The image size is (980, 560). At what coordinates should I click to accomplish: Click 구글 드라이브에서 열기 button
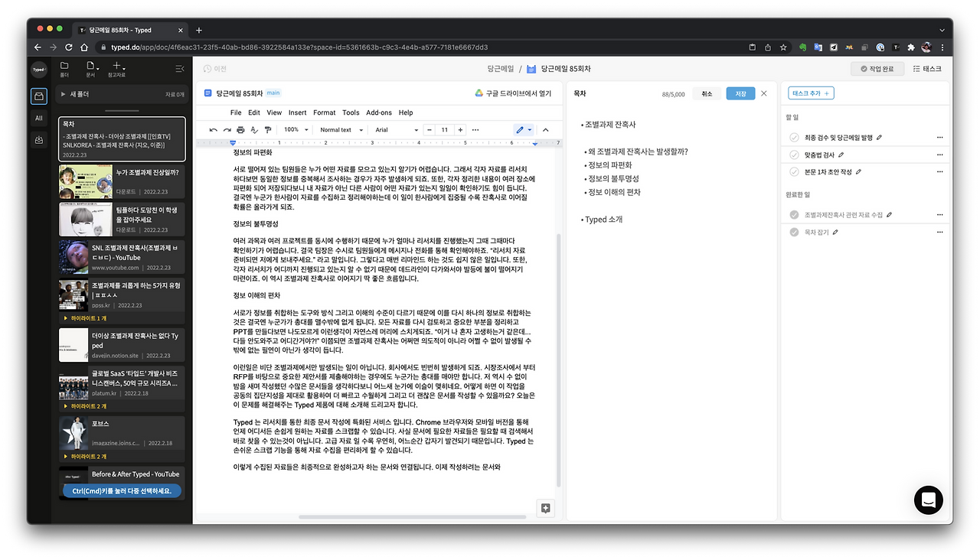pos(513,93)
